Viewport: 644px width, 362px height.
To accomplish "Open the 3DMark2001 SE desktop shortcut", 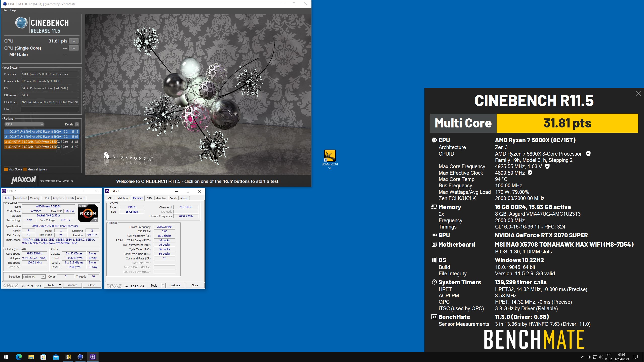I will pyautogui.click(x=330, y=159).
